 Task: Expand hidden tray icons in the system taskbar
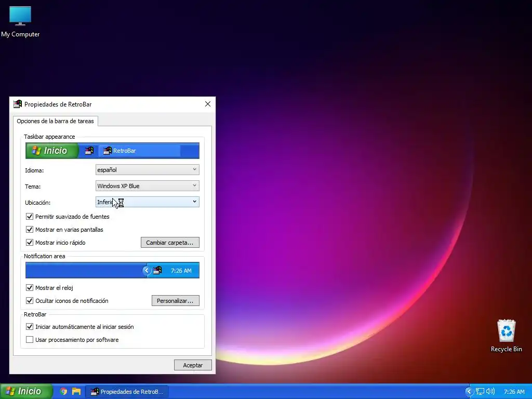pyautogui.click(x=469, y=392)
